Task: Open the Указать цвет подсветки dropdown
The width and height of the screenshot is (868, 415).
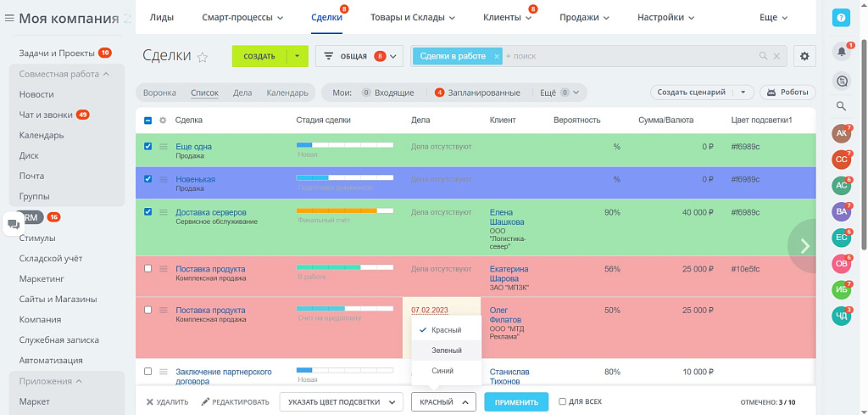Action: pos(341,402)
